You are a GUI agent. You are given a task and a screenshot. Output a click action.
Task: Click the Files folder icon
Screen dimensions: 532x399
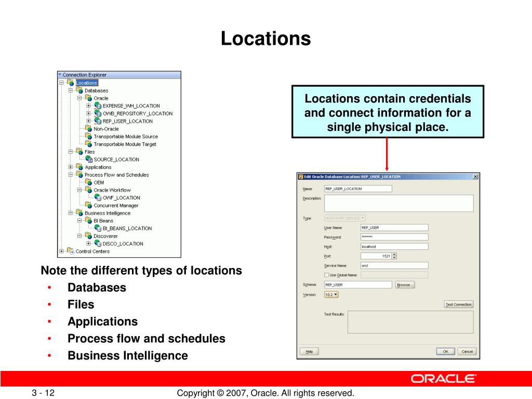point(79,151)
